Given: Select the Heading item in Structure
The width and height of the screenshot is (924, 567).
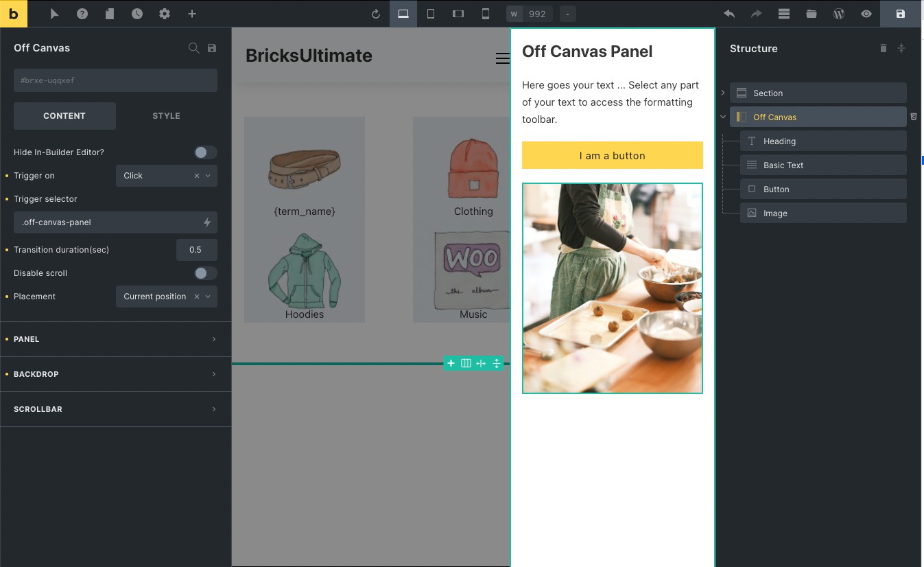Looking at the screenshot, I should (x=822, y=141).
